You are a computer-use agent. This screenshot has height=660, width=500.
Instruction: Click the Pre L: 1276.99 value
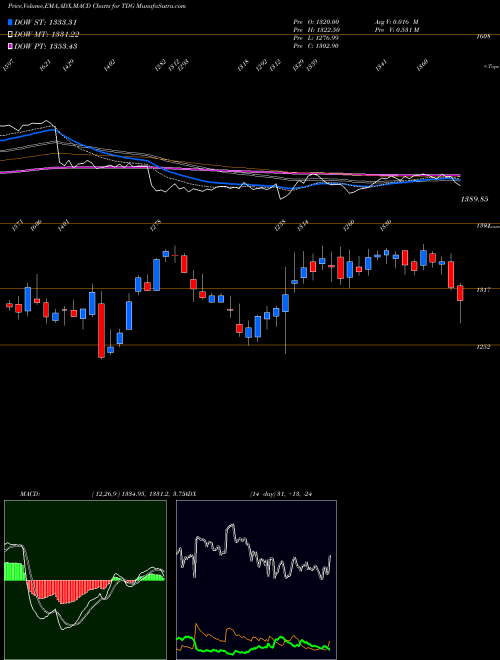coord(316,38)
